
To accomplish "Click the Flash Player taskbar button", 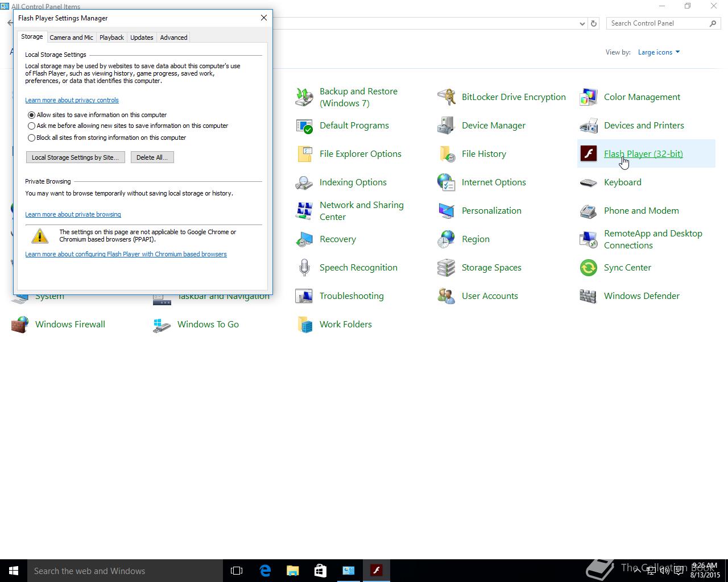I will tap(377, 571).
